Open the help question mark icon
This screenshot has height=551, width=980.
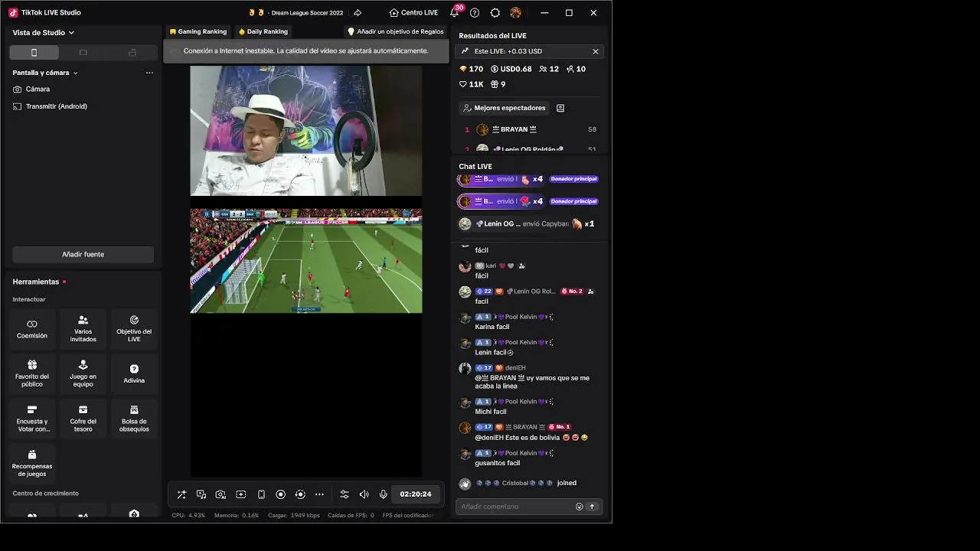pyautogui.click(x=475, y=13)
